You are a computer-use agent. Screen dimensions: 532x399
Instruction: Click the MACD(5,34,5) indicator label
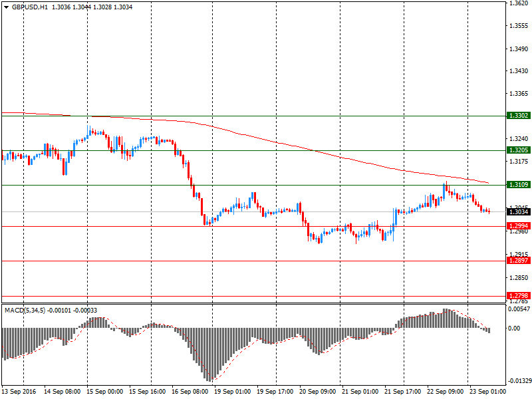[25, 311]
